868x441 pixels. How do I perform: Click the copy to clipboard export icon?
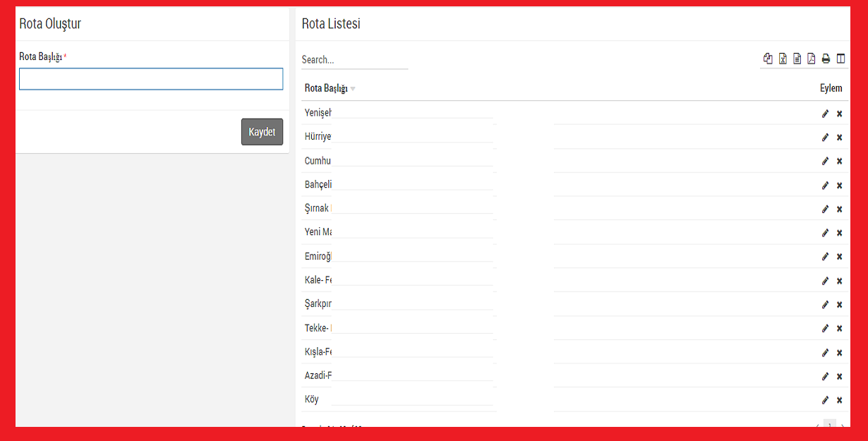(x=768, y=59)
